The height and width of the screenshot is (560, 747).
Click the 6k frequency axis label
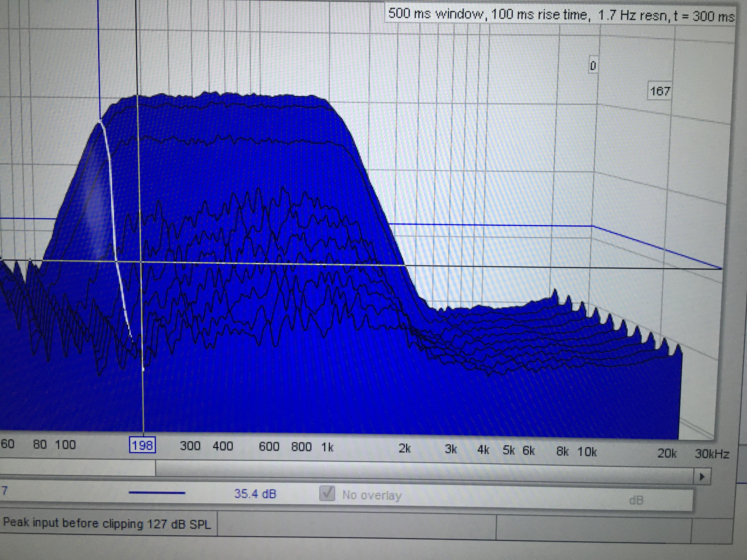coord(529,450)
